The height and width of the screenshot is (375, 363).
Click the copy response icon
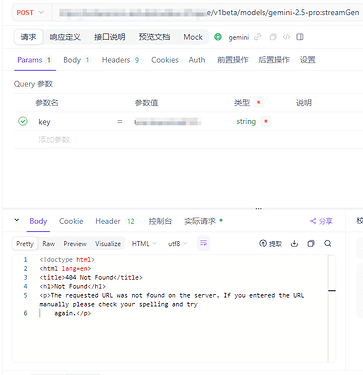click(311, 244)
